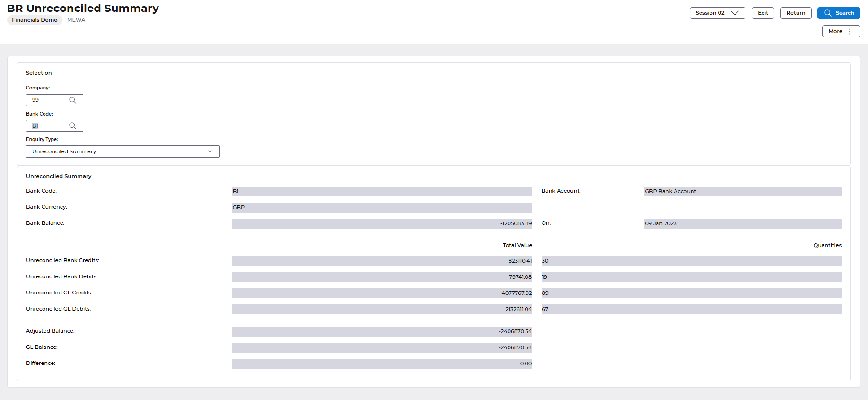This screenshot has width=868, height=400.
Task: Click the Company lookup magnifier icon
Action: (x=72, y=100)
